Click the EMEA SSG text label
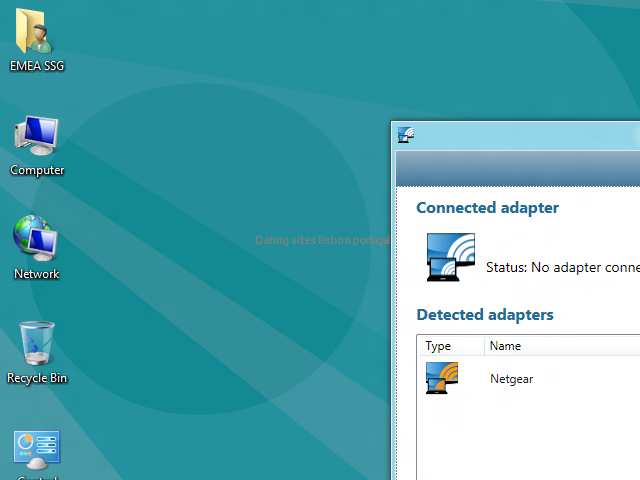640x480 pixels. click(x=37, y=66)
